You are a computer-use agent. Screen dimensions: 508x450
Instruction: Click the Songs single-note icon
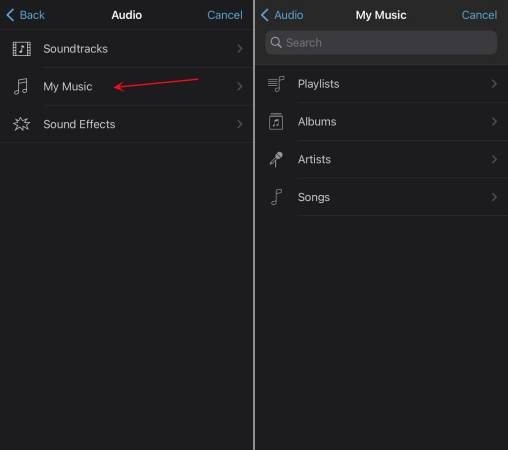pyautogui.click(x=276, y=197)
